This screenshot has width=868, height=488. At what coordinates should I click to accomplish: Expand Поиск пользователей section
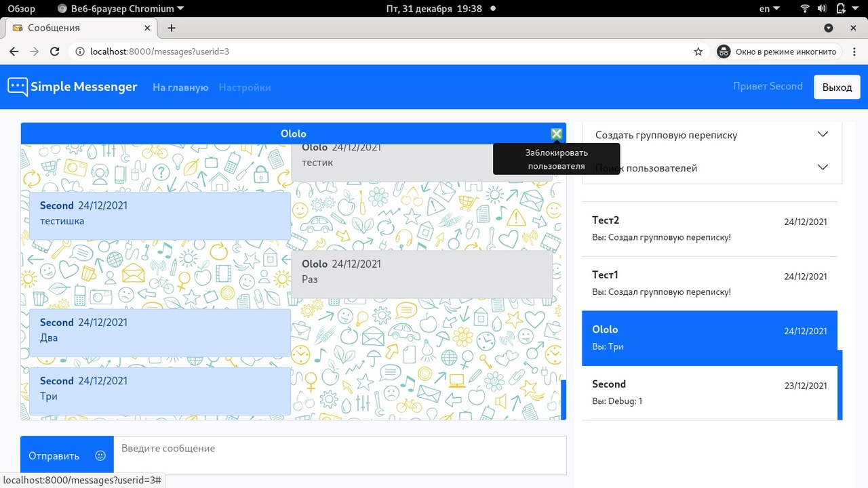pyautogui.click(x=712, y=167)
